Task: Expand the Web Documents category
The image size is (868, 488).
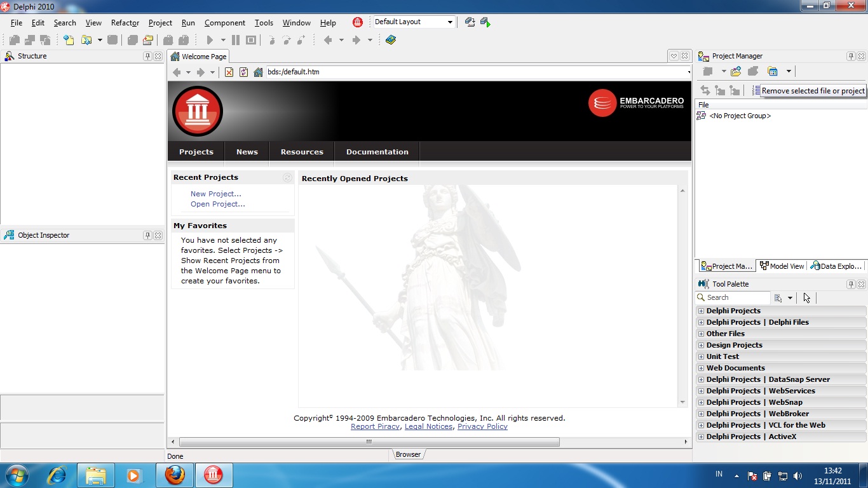Action: click(701, 368)
